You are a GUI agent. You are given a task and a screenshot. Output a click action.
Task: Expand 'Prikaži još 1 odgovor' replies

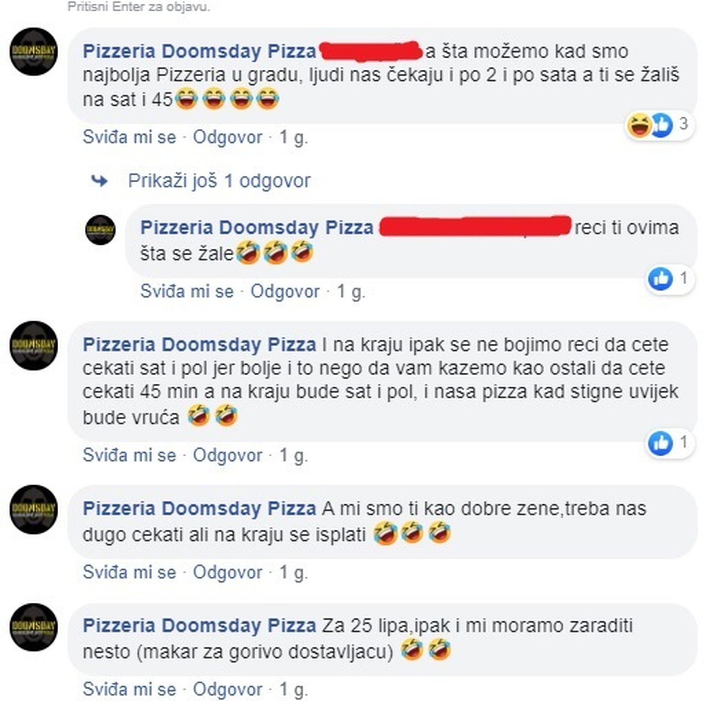pos(219,181)
